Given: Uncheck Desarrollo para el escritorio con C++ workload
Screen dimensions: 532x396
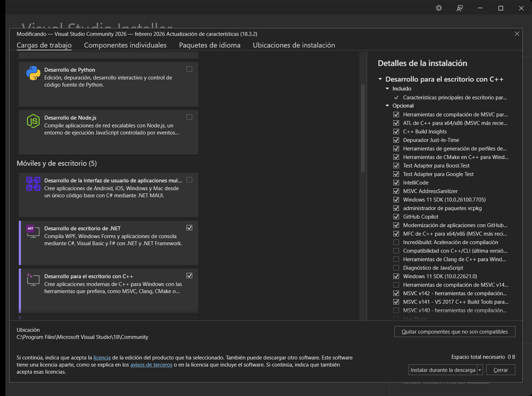Looking at the screenshot, I should coord(189,276).
